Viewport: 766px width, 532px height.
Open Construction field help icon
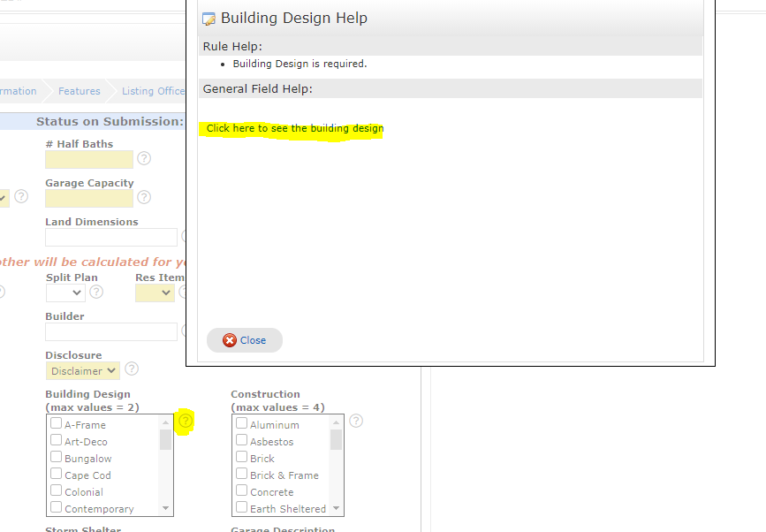[356, 422]
